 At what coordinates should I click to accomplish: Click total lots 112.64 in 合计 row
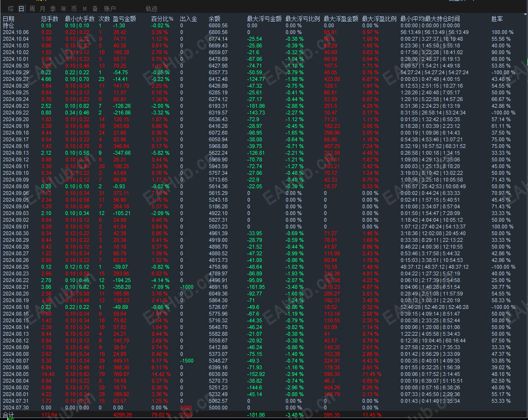coord(49,415)
